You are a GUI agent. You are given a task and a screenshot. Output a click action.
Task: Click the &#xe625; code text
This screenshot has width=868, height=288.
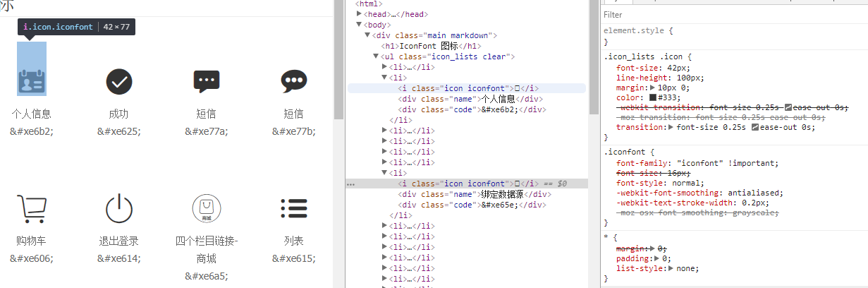[119, 131]
